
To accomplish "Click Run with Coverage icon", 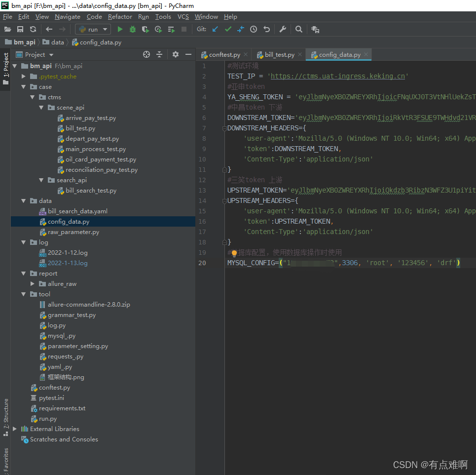I will [x=146, y=29].
